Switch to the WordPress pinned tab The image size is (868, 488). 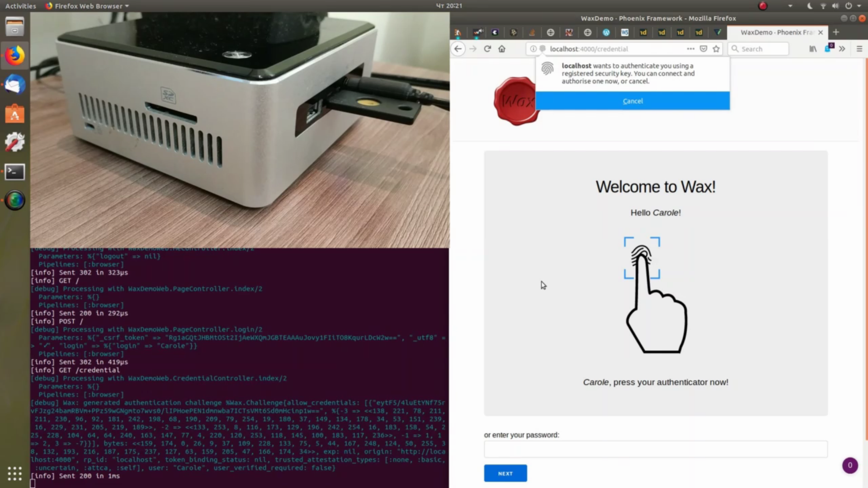pos(606,33)
